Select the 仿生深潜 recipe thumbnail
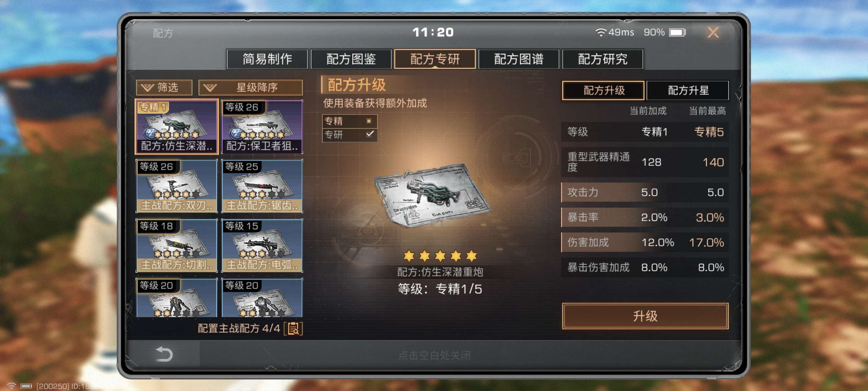Screen dimensions: 868x391 pyautogui.click(x=177, y=127)
